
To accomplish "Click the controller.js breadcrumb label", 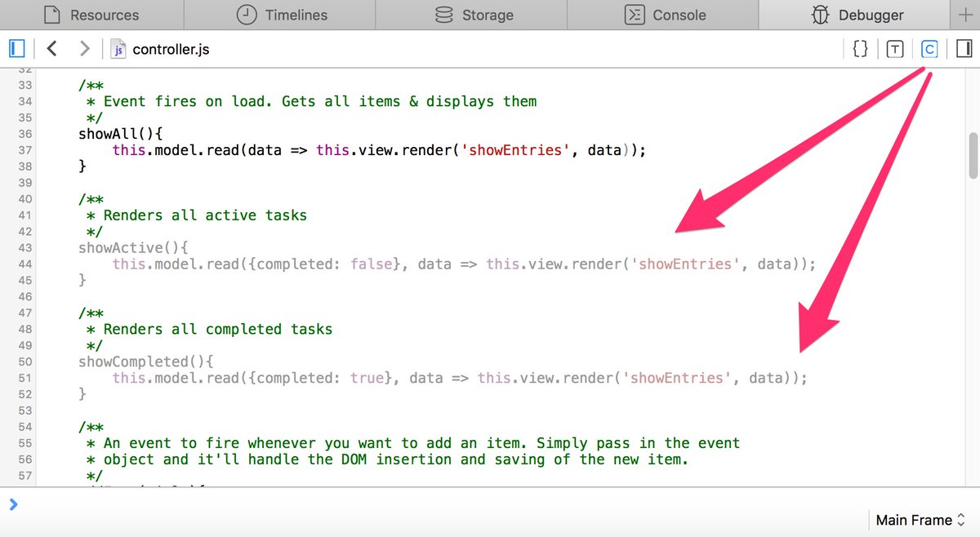I will click(x=171, y=49).
